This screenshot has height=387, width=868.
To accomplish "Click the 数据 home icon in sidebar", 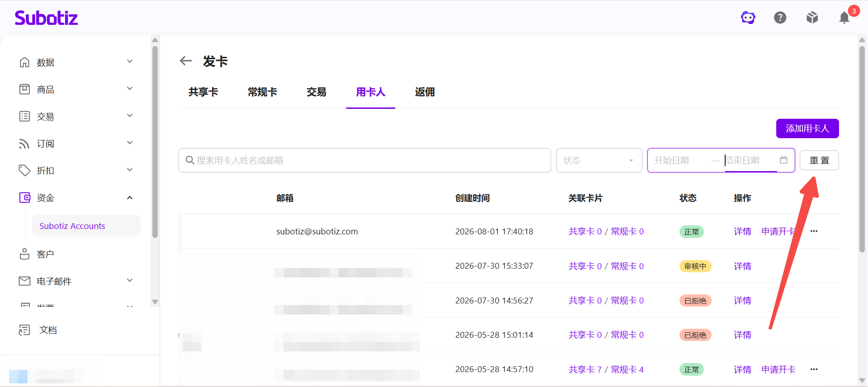I will [x=24, y=62].
